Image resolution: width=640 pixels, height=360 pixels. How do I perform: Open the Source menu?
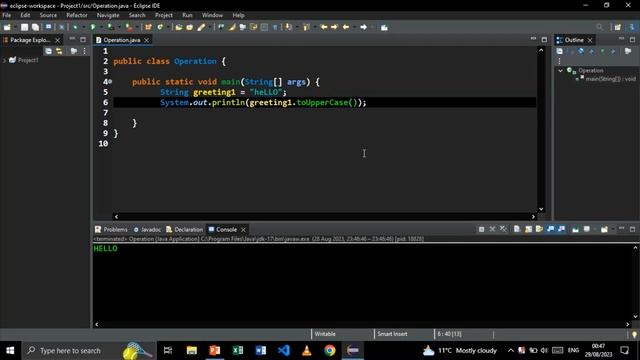48,15
